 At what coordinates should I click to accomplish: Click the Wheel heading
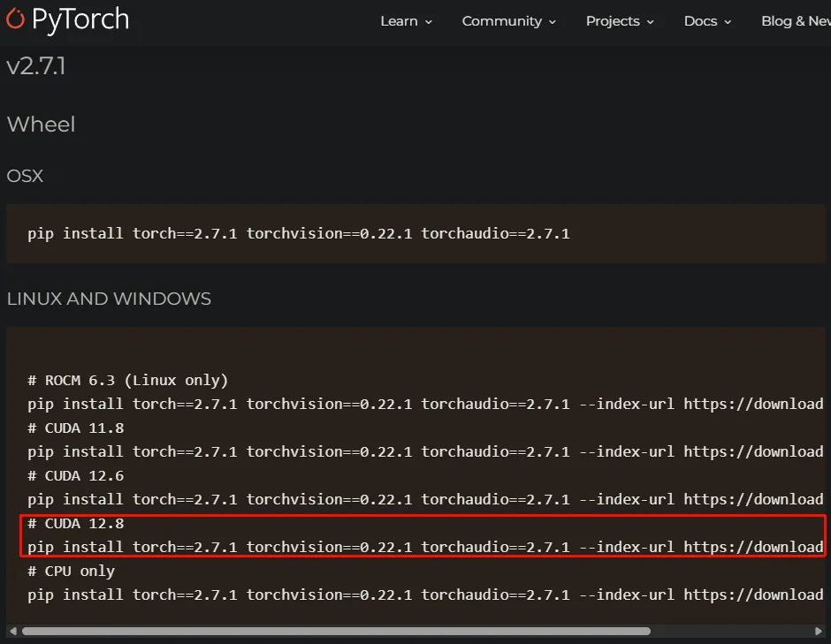tap(41, 125)
